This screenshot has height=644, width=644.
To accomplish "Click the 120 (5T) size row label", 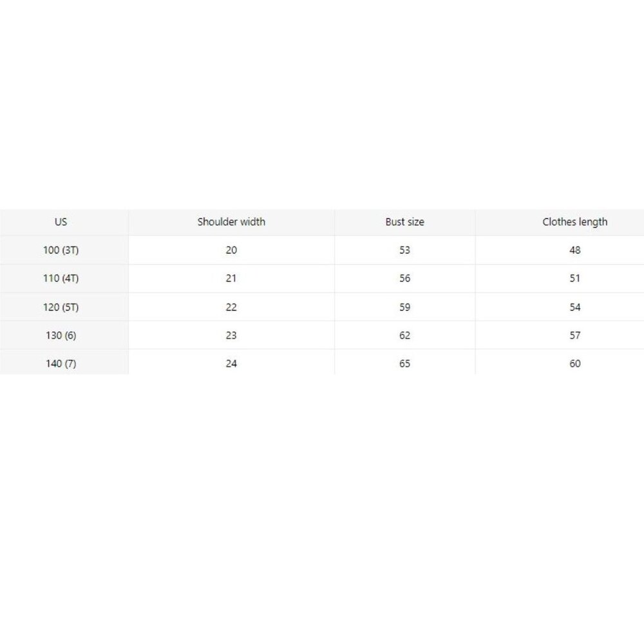I will click(61, 307).
